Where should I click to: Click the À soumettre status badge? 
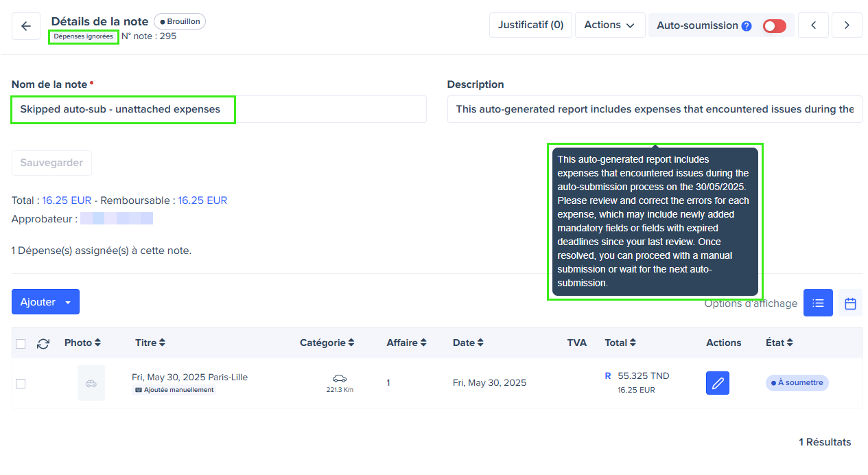pos(797,383)
